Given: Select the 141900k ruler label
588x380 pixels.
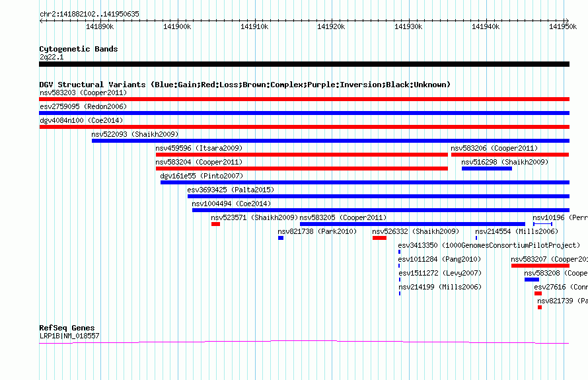Looking at the screenshot, I should click(177, 26).
